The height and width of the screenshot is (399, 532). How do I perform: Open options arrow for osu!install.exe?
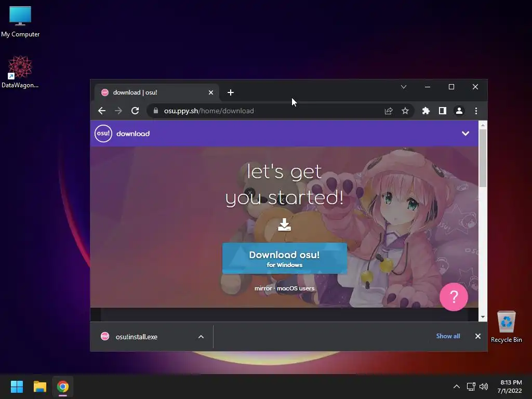(x=201, y=337)
